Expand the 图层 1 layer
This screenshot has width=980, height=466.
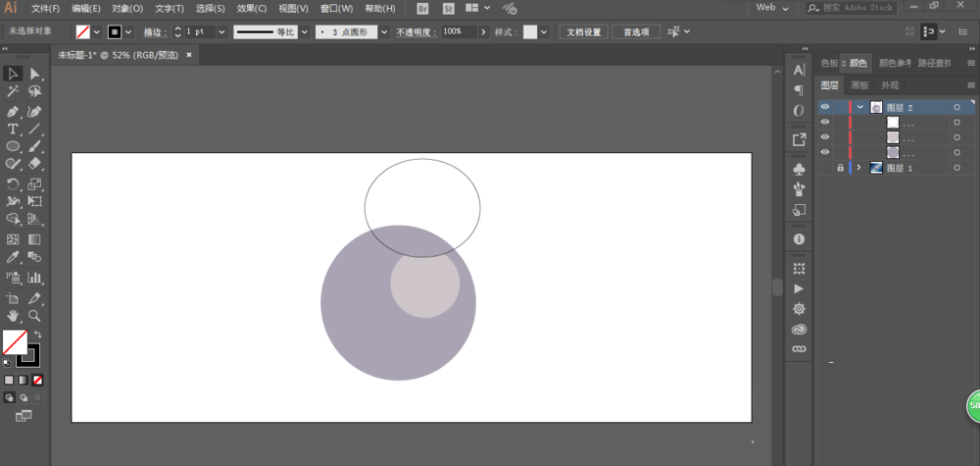click(858, 168)
